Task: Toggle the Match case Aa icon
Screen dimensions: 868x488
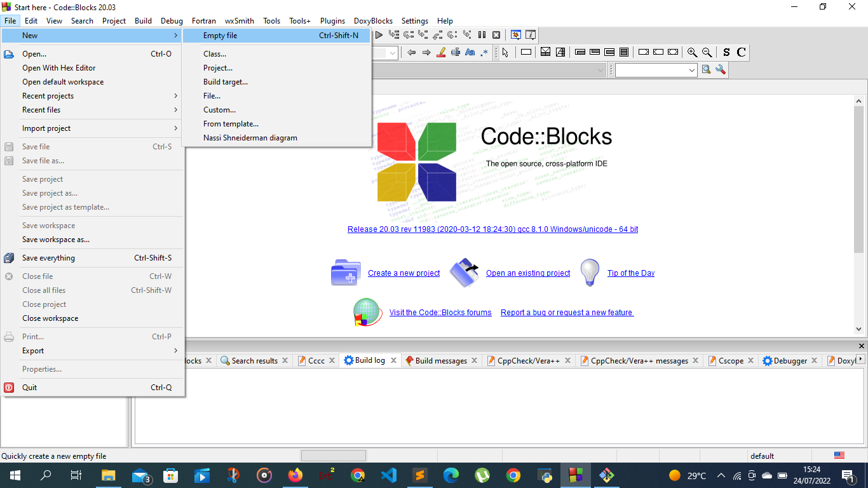Action: pyautogui.click(x=470, y=52)
